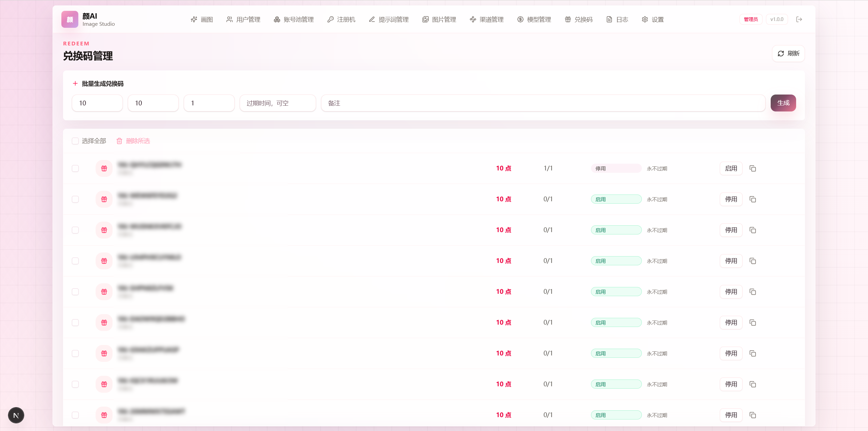Tick the checkbox in the second code row
Image resolution: width=868 pixels, height=431 pixels.
(75, 199)
